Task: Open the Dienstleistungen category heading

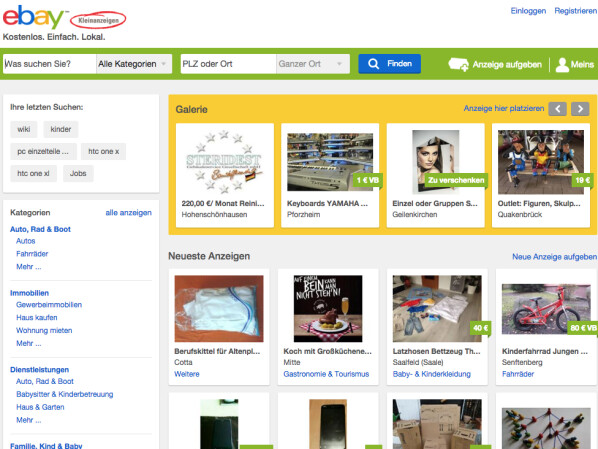Action: coord(39,370)
